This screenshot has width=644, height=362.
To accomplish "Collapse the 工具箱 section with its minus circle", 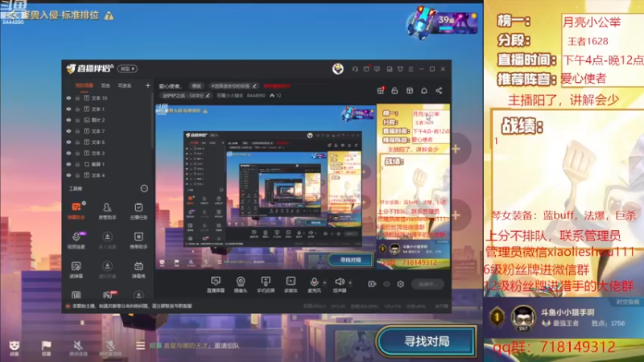I will [144, 188].
